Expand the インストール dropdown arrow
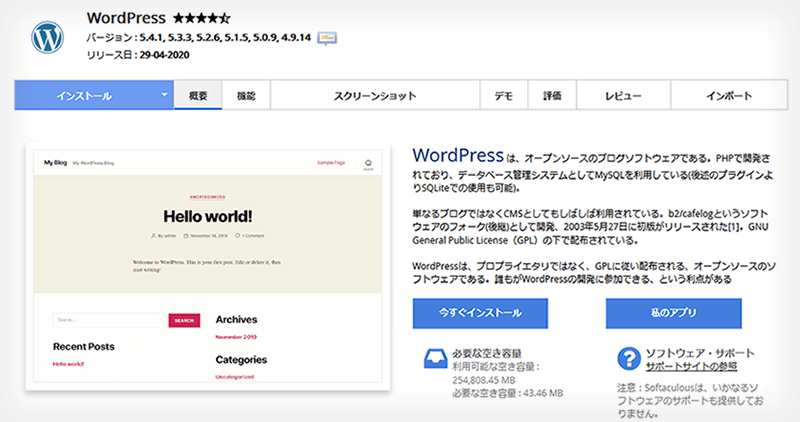This screenshot has width=800, height=422. point(164,95)
